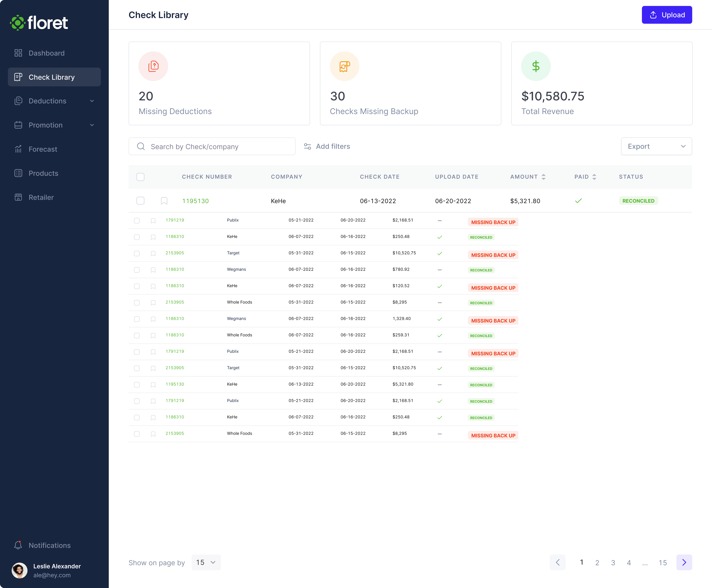Open check number 1195130 link

196,201
